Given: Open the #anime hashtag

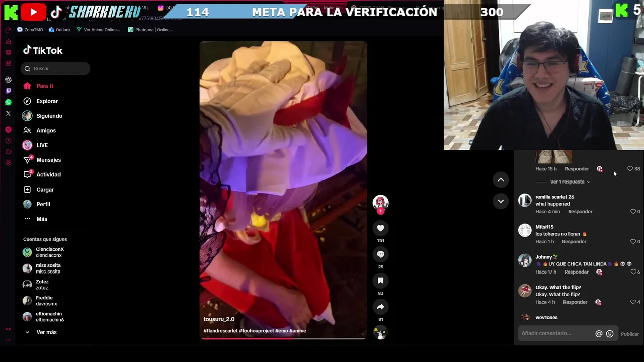Looking at the screenshot, I should point(298,331).
